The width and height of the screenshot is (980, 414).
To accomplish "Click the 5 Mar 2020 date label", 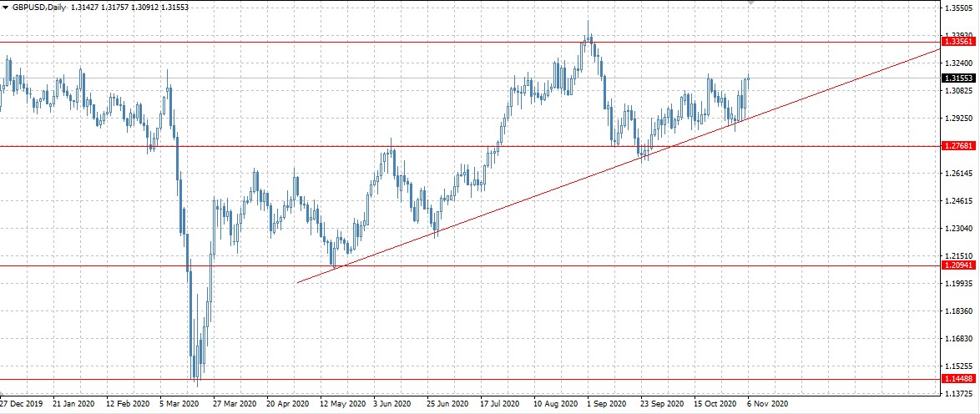I will click(180, 403).
